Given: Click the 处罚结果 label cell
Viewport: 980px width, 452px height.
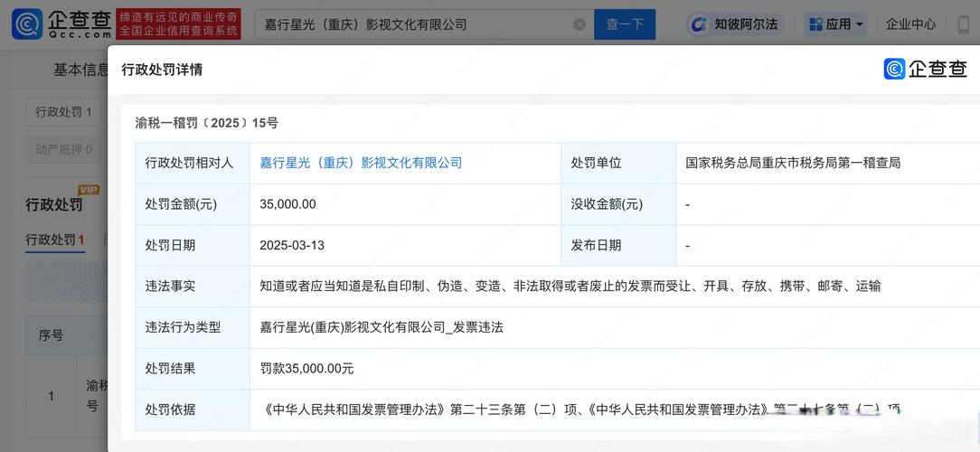Looking at the screenshot, I should pyautogui.click(x=193, y=369).
